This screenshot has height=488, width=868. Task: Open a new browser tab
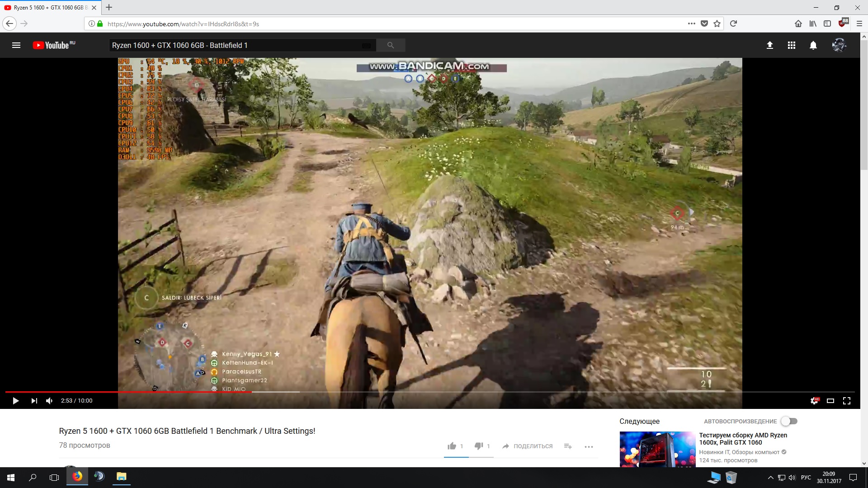pos(109,7)
